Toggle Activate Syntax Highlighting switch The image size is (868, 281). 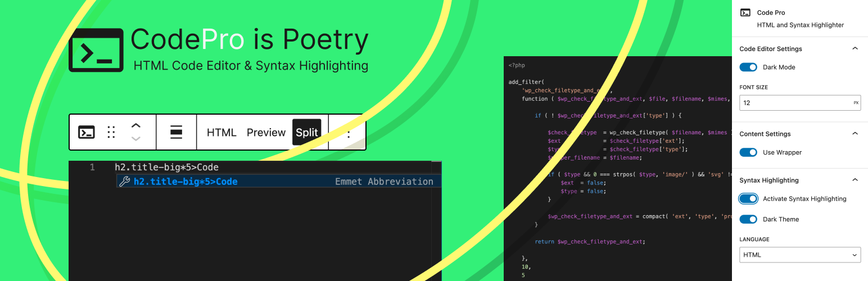pos(748,199)
